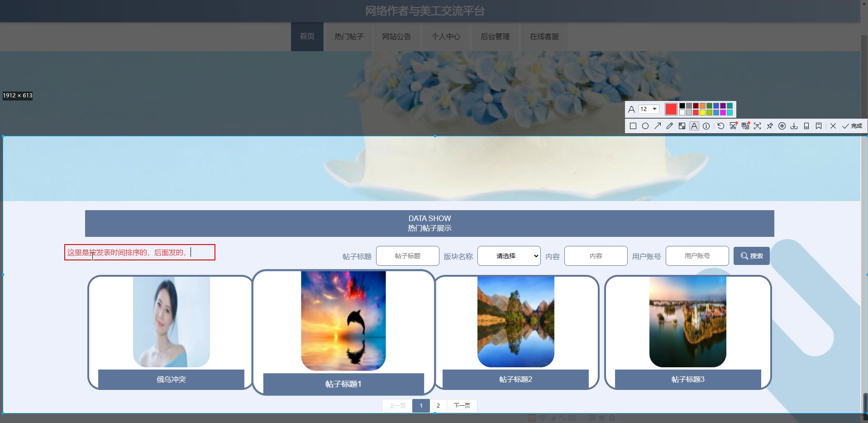Viewport: 868px width, 423px height.
Task: Click the 网络作者与美工交流平台 site title
Action: pyautogui.click(x=425, y=11)
